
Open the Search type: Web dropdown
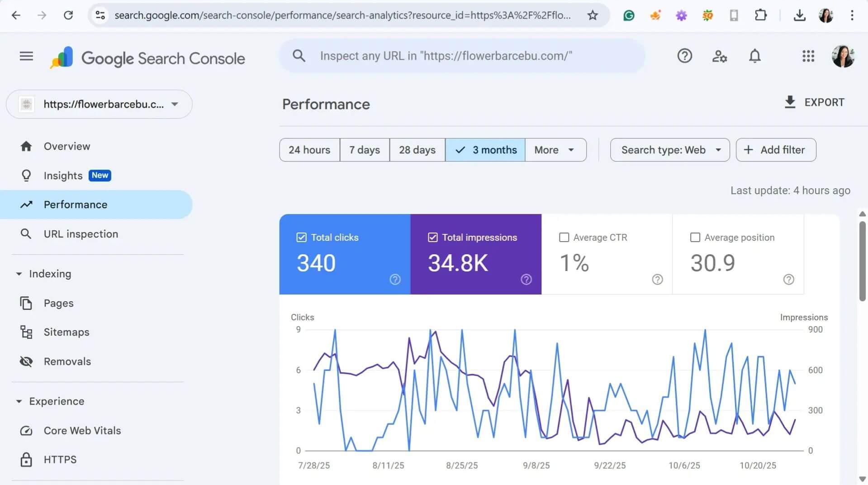pyautogui.click(x=669, y=150)
